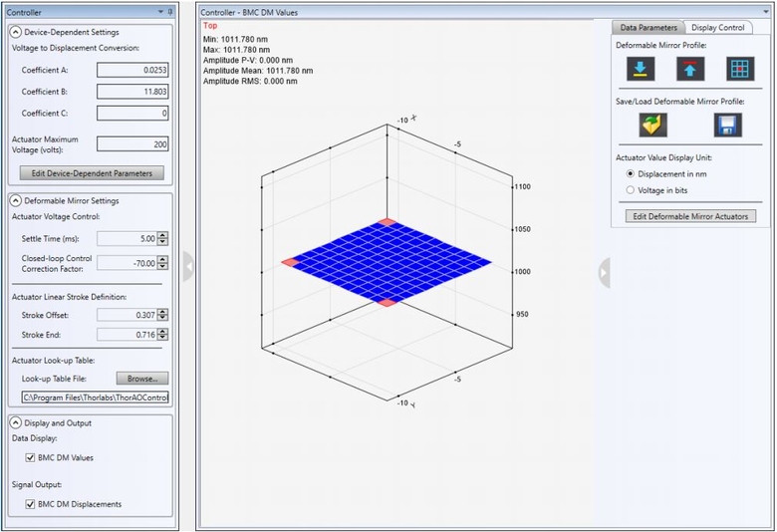This screenshot has width=777, height=532.
Task: Open the Display Control tab
Action: (718, 27)
